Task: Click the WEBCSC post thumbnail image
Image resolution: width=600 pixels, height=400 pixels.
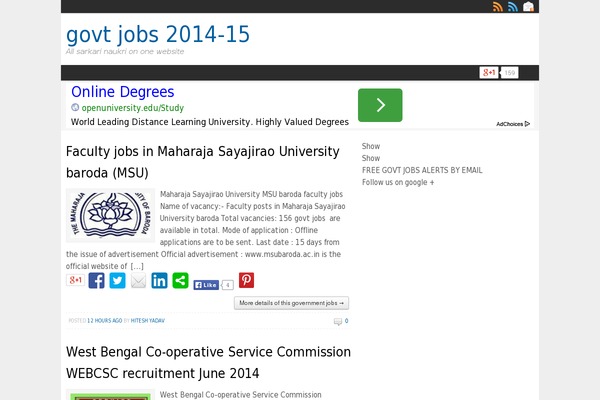Action: [110, 395]
